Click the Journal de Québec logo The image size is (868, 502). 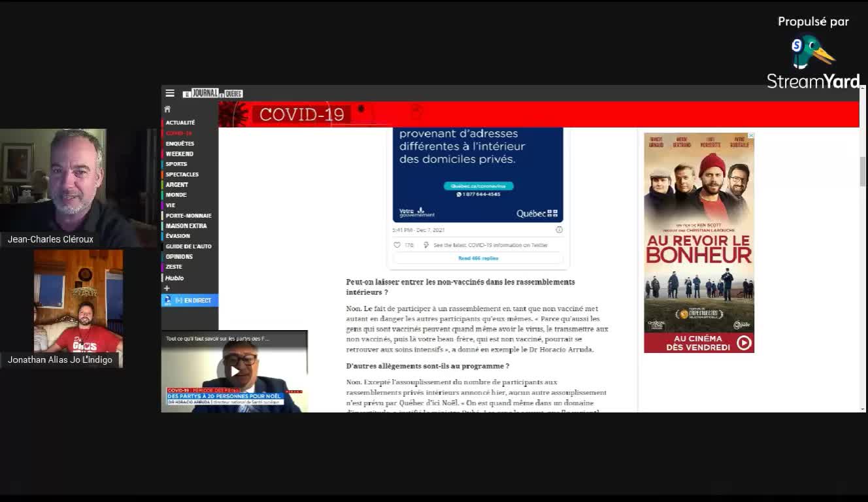212,93
